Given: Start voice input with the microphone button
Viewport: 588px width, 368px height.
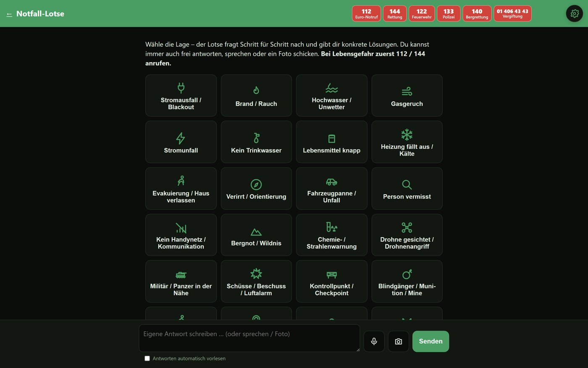Looking at the screenshot, I should click(x=374, y=342).
